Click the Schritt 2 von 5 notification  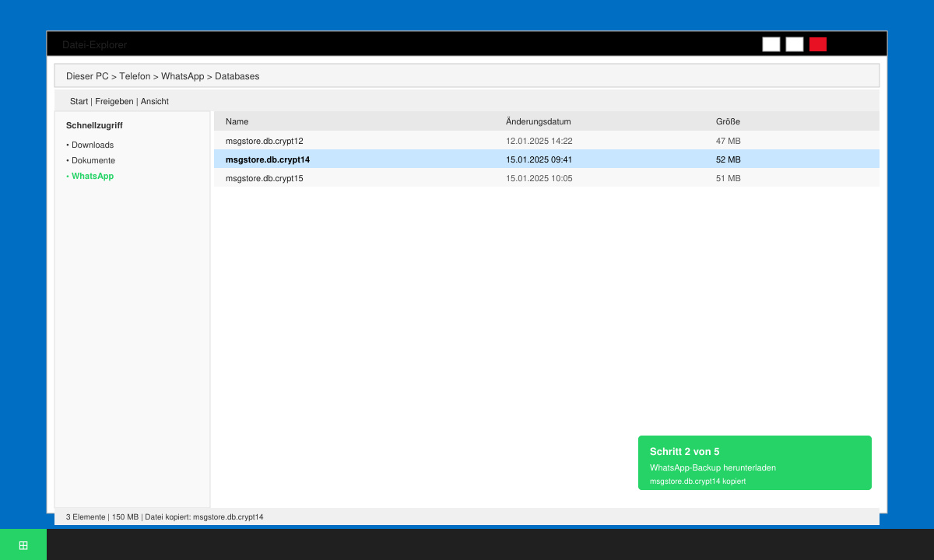(x=755, y=463)
